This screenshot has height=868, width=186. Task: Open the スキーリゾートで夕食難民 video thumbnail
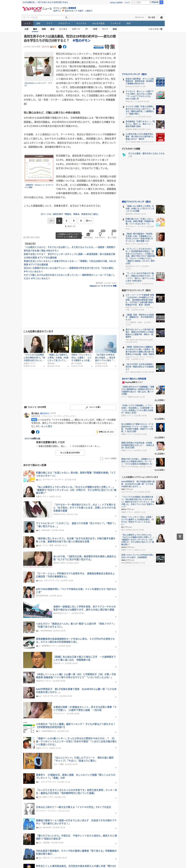(x=160, y=298)
